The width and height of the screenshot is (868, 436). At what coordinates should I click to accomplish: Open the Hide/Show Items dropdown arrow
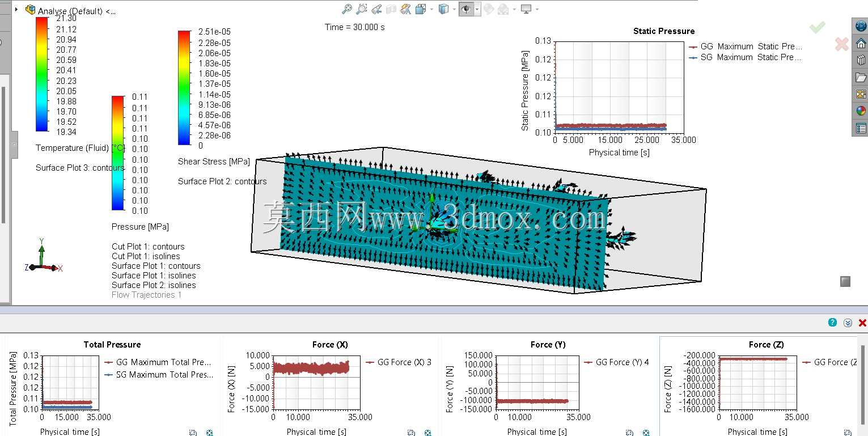[477, 9]
